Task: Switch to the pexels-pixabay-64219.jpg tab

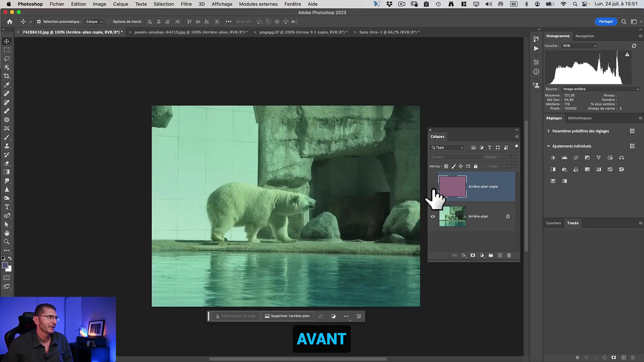Action: pyautogui.click(x=191, y=32)
